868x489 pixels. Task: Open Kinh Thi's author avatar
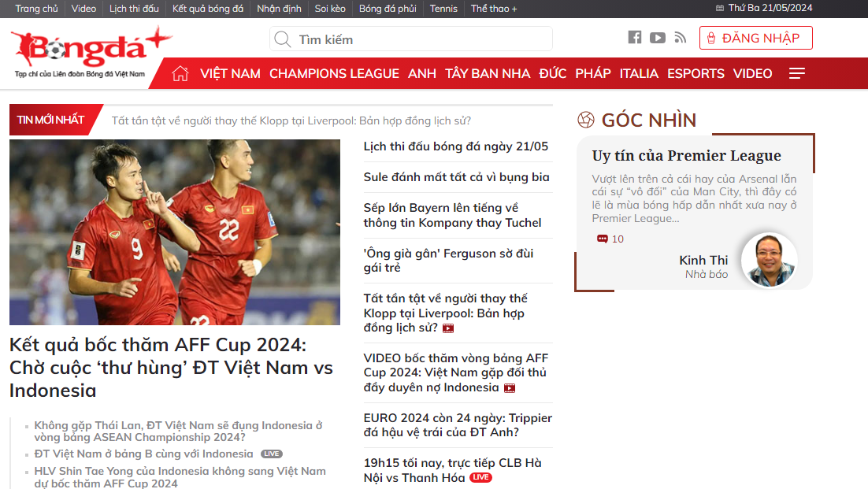[769, 260]
